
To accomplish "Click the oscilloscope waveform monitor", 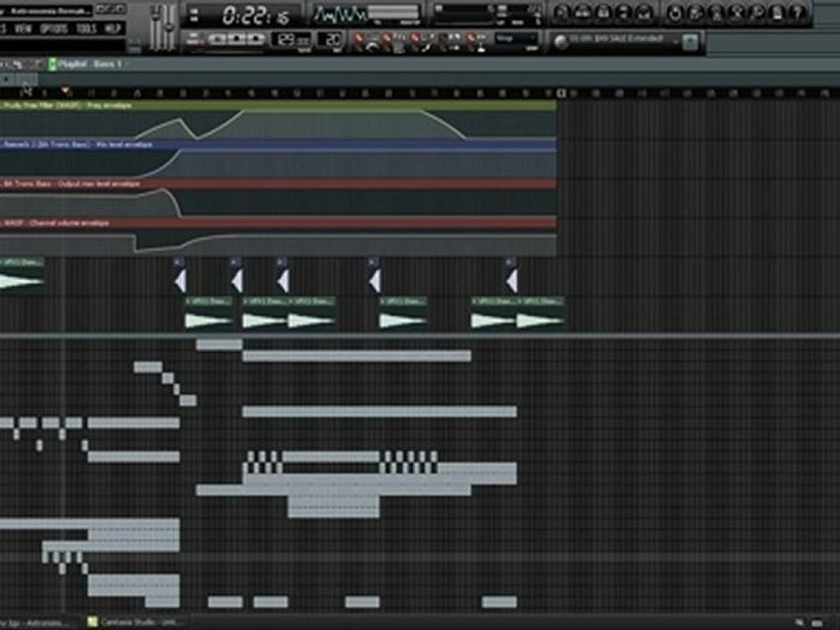I will pyautogui.click(x=340, y=16).
